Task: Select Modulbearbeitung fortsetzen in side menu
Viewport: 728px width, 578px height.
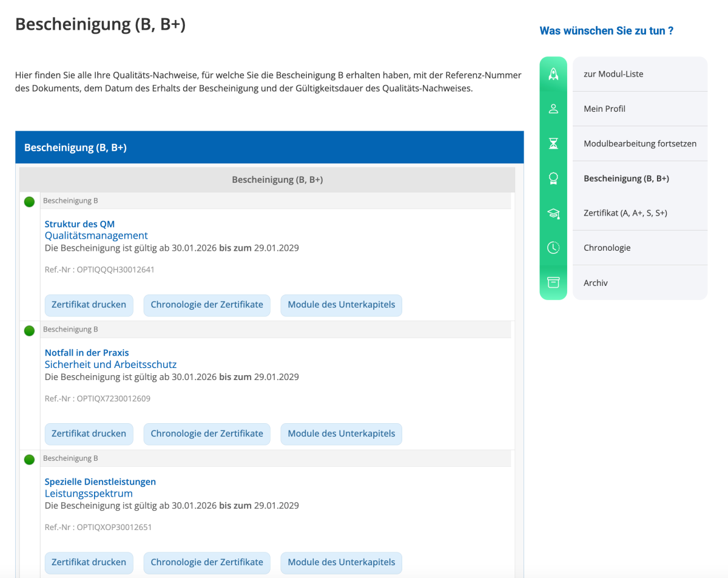Action: pos(639,144)
